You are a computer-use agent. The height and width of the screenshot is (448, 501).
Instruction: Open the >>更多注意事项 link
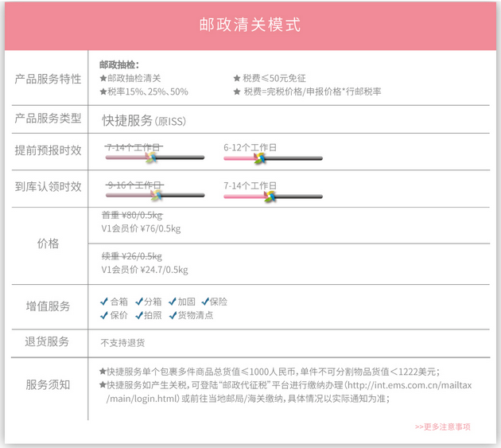[442, 427]
